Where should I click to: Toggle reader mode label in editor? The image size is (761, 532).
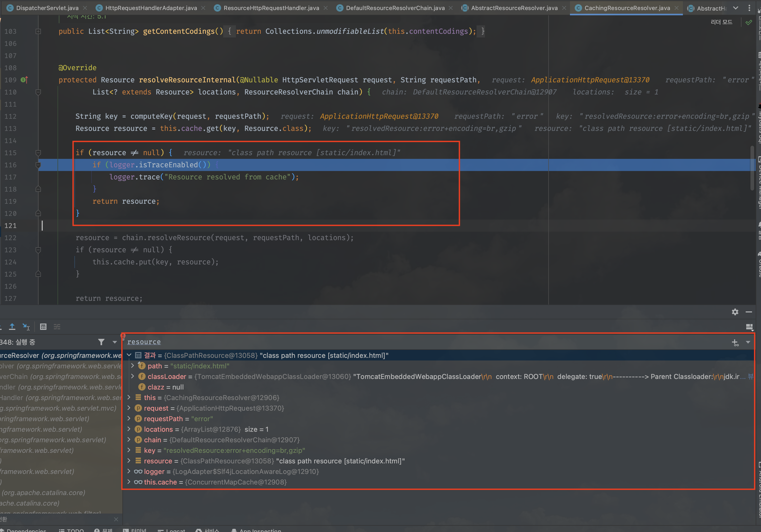click(721, 22)
